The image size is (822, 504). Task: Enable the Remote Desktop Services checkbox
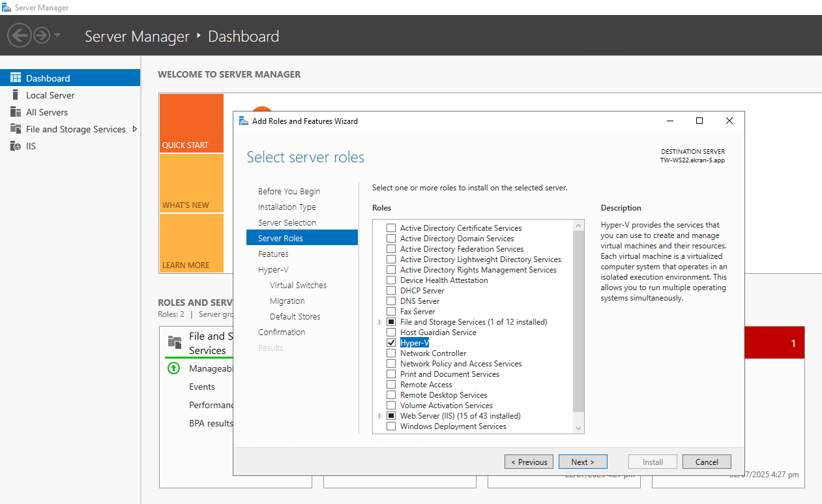click(391, 395)
